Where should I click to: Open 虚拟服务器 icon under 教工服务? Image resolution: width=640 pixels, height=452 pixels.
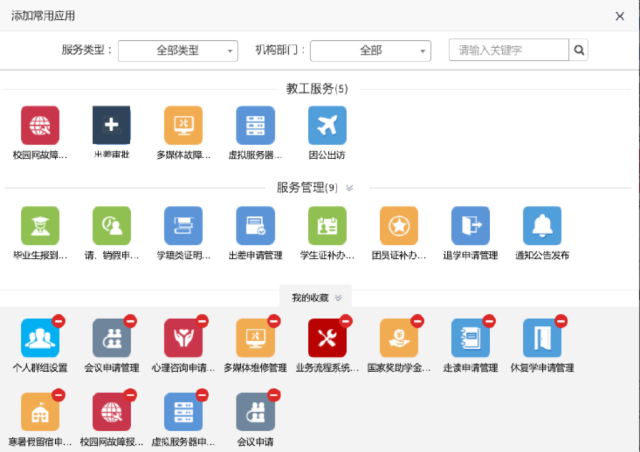coord(255,125)
